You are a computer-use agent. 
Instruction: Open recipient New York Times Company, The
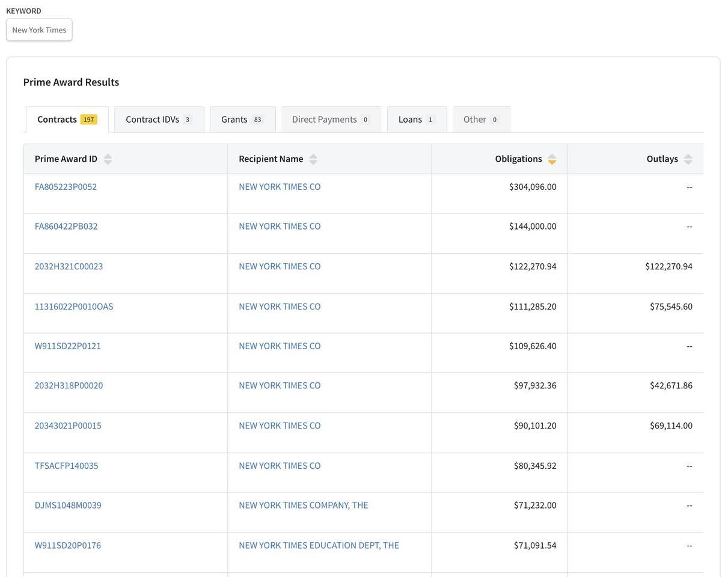click(303, 505)
